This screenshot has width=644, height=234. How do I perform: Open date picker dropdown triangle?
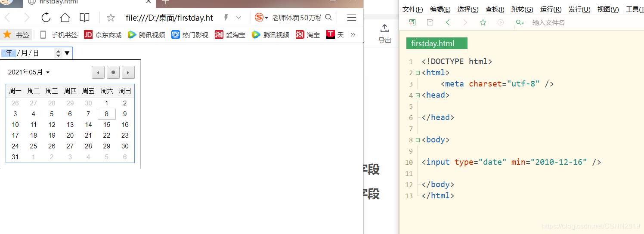coord(67,53)
